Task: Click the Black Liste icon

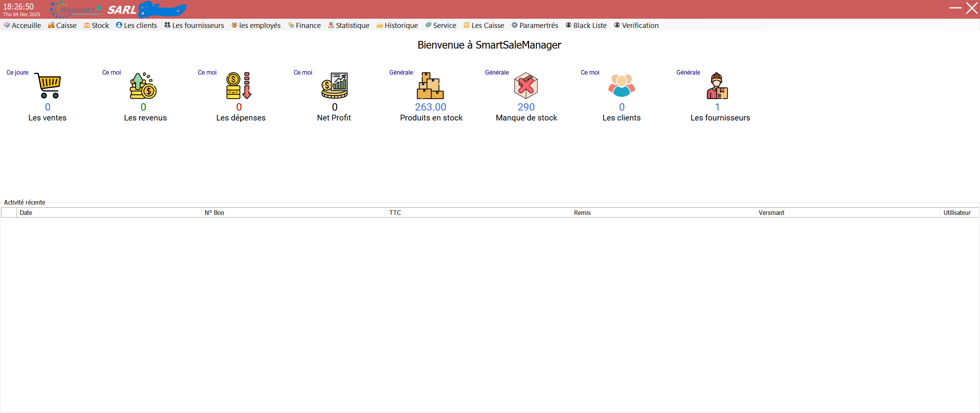Action: 568,25
